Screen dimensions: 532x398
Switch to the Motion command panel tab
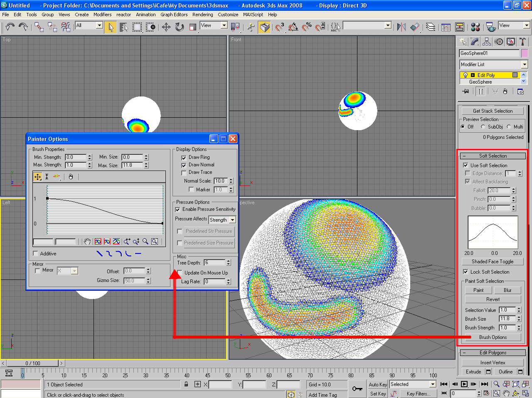[499, 42]
